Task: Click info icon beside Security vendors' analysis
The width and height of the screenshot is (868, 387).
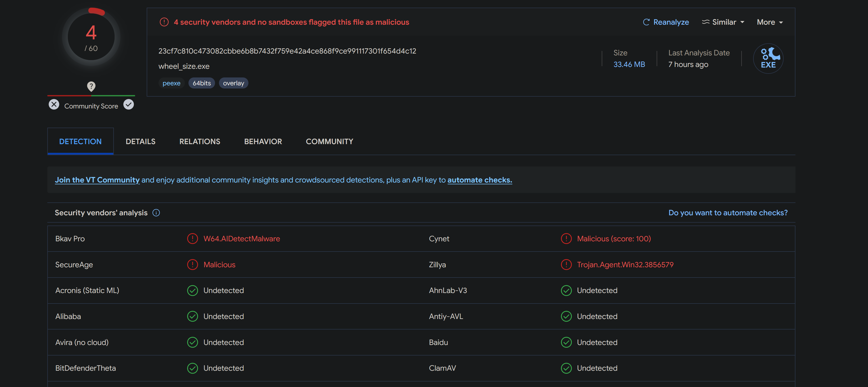Action: 156,213
